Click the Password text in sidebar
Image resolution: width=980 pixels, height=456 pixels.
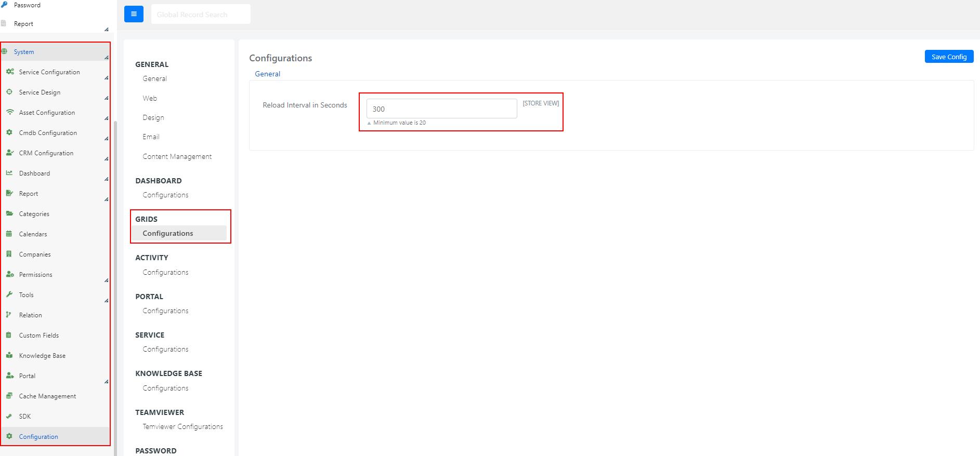[x=27, y=5]
